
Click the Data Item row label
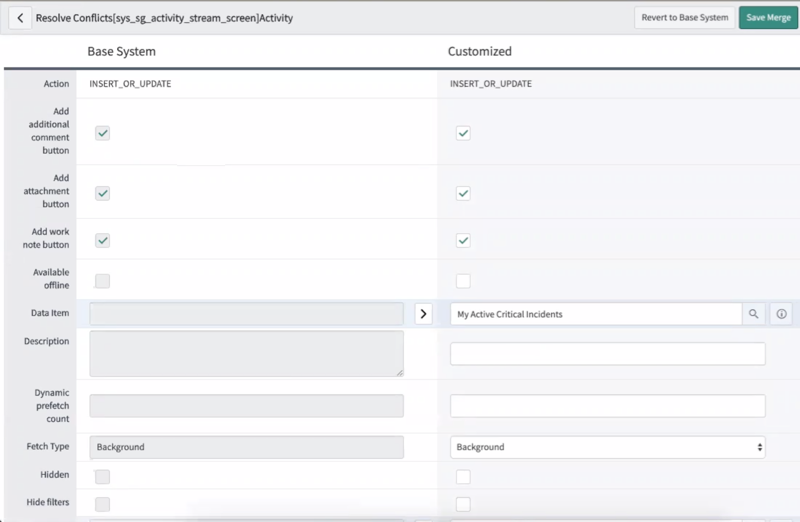click(x=50, y=313)
